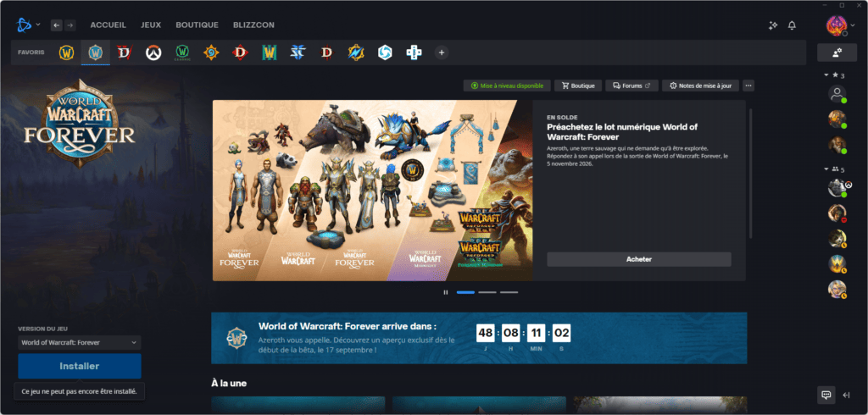Open notifications with the bell icon
Viewport: 868px width, 415px height.
(x=793, y=25)
